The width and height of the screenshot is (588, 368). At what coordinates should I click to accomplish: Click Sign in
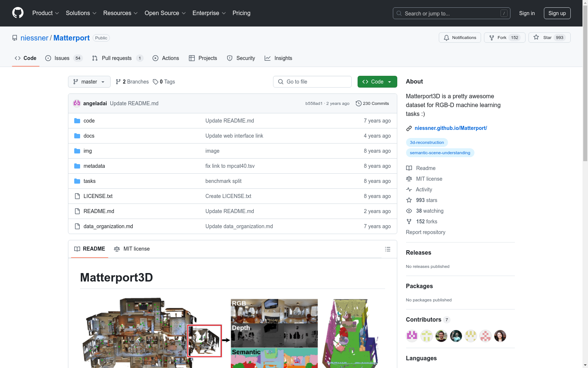527,13
